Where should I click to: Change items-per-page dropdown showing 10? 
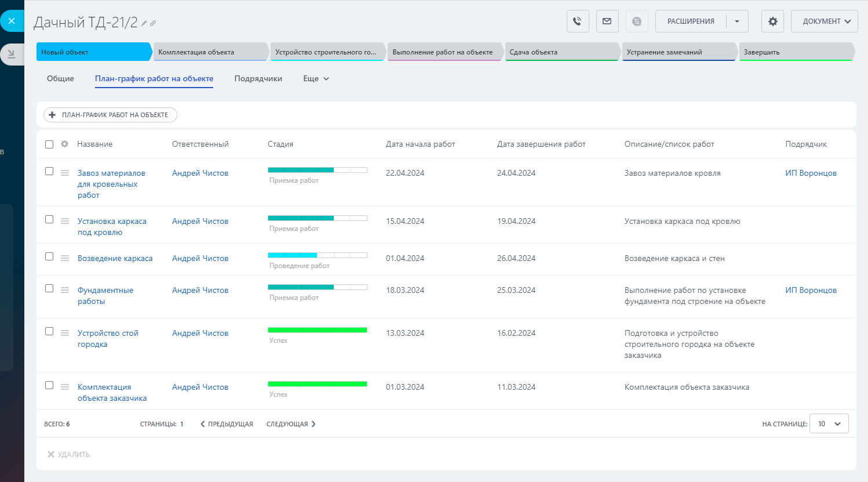pos(829,424)
